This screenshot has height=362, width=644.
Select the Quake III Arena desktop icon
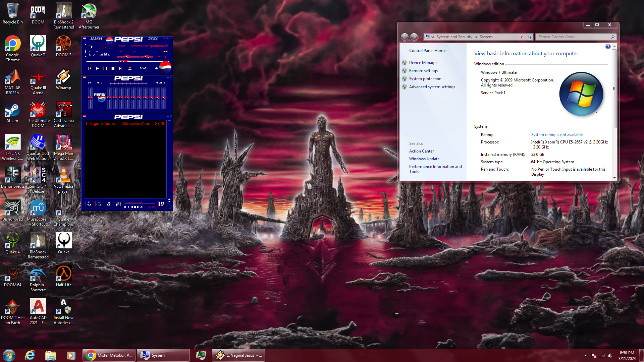[x=38, y=82]
